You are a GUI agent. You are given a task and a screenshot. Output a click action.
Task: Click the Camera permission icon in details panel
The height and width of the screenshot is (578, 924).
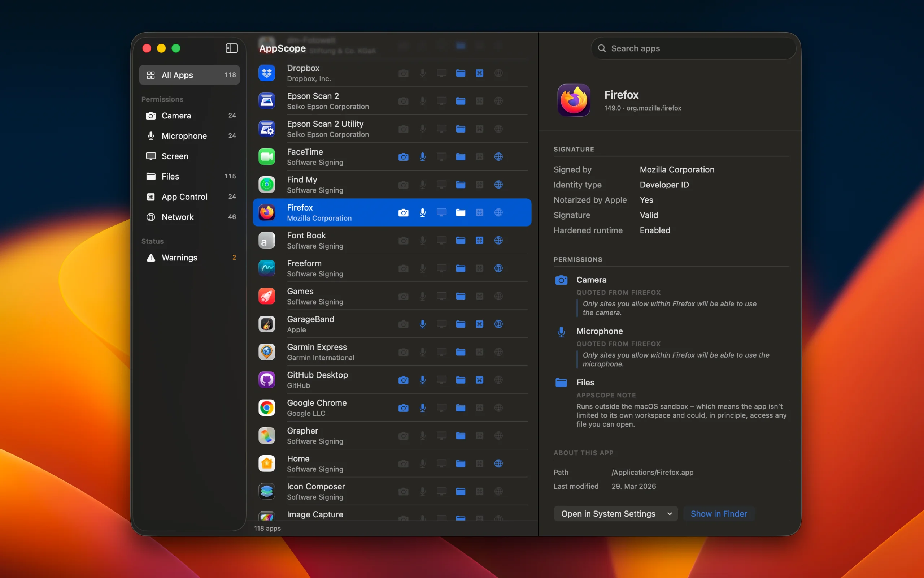561,280
